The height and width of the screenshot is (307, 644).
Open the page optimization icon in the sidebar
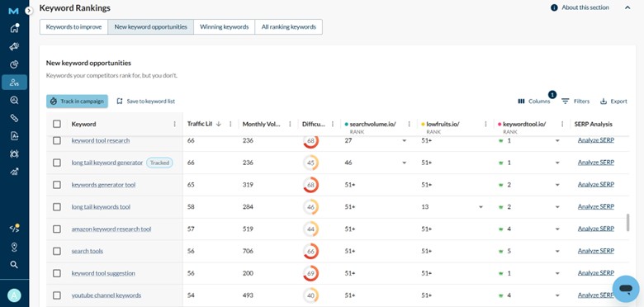coord(14,136)
